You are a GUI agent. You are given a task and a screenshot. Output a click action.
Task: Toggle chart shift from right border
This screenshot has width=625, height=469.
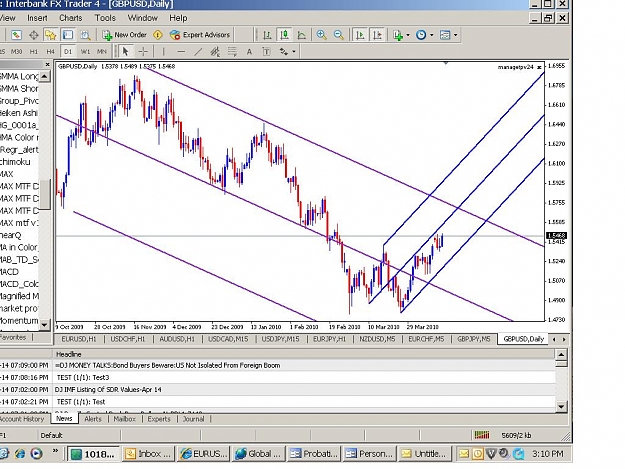click(377, 35)
